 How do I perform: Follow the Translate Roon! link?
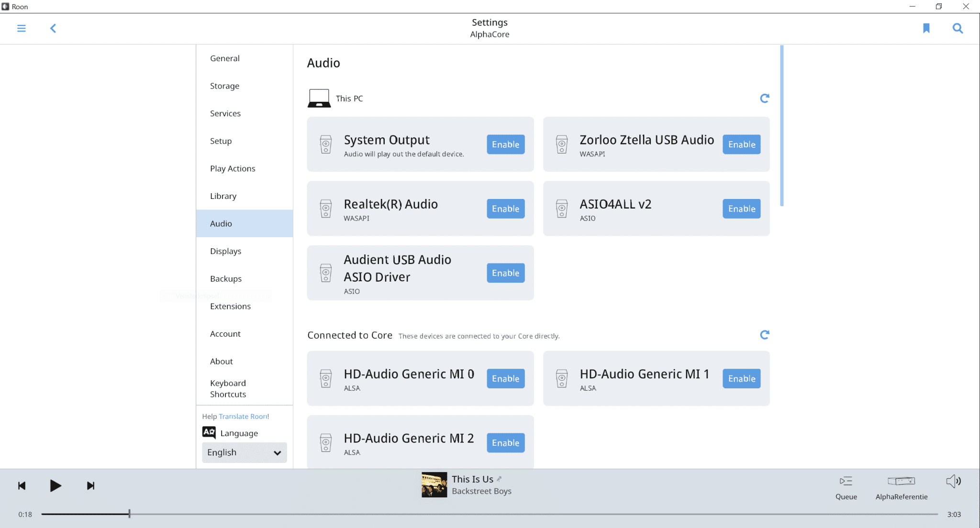tap(244, 417)
